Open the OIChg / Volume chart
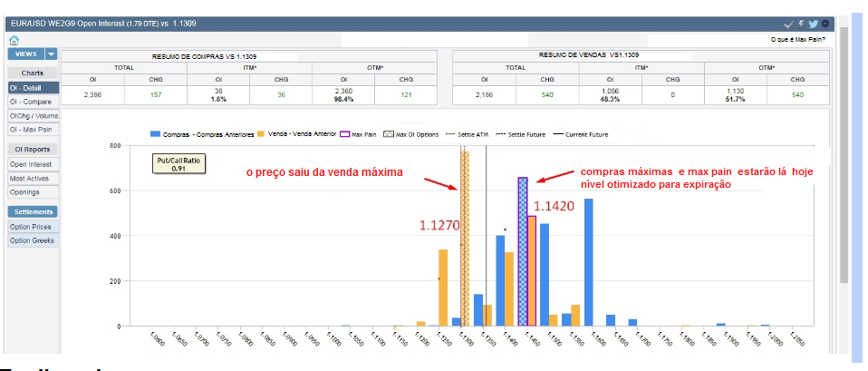This screenshot has height=371, width=868. click(x=34, y=116)
